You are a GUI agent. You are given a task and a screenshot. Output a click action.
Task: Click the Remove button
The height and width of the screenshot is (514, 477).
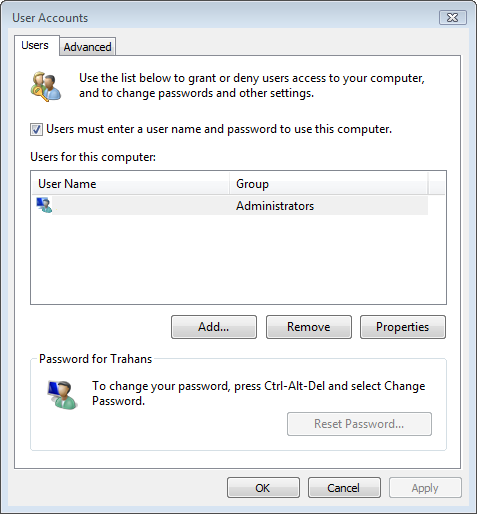pos(309,327)
